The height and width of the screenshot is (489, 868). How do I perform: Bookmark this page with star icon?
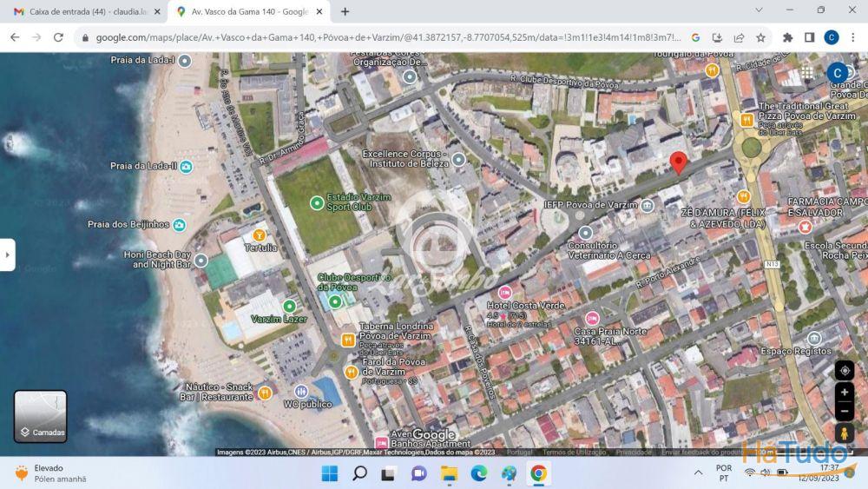(x=760, y=37)
